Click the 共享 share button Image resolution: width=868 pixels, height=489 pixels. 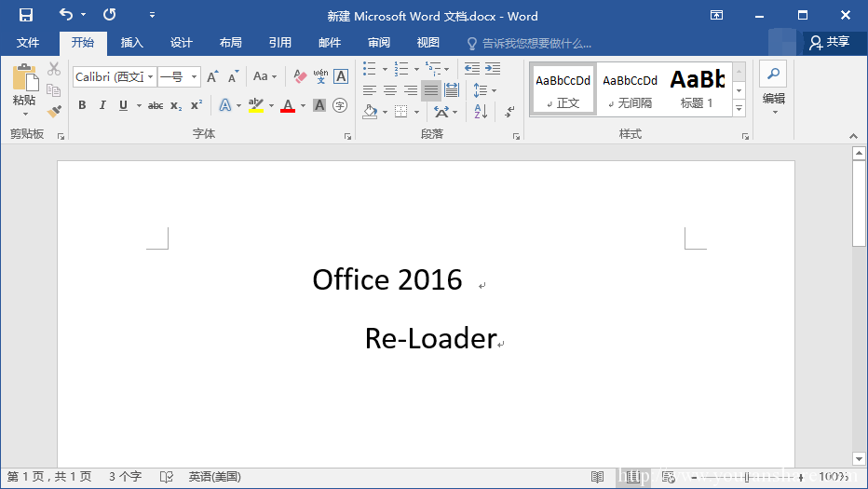point(830,42)
